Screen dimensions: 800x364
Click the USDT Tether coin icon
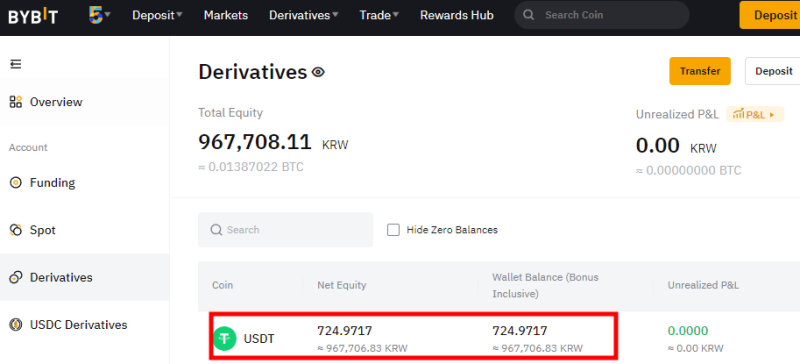click(x=224, y=338)
